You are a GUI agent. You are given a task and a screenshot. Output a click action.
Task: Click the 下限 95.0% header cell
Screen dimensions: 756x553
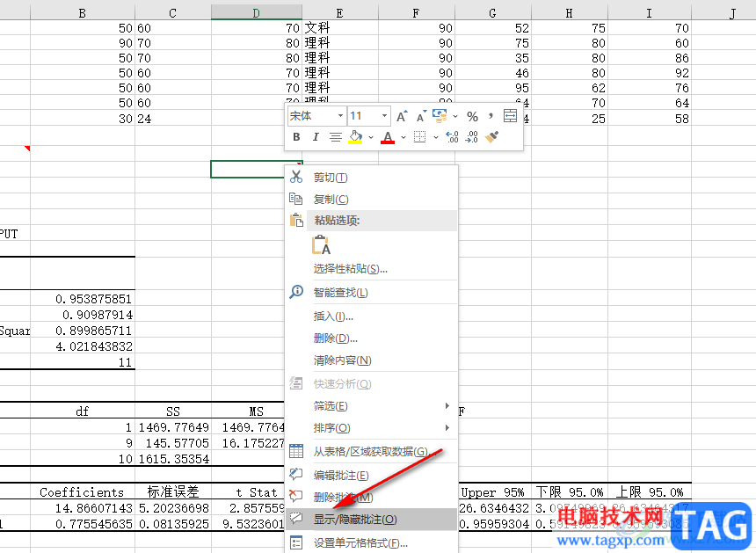(x=570, y=491)
